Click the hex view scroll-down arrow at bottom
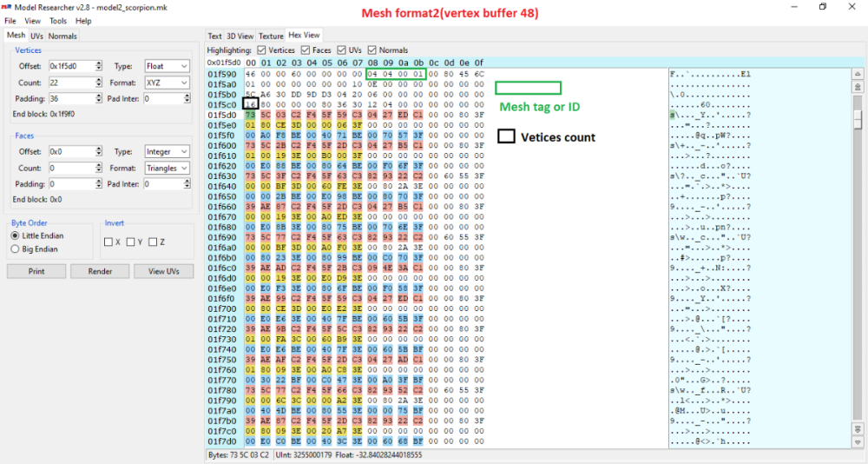 pos(858,441)
